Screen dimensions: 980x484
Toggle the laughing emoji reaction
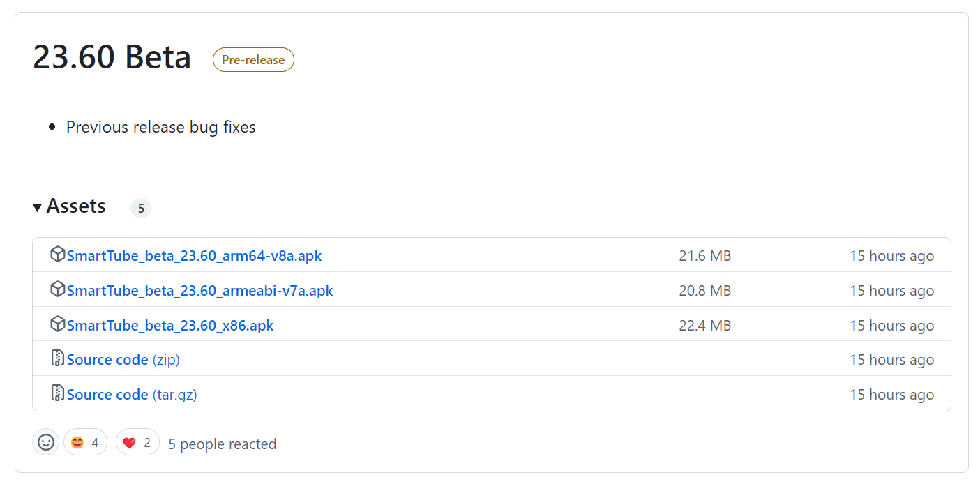pyautogui.click(x=85, y=442)
